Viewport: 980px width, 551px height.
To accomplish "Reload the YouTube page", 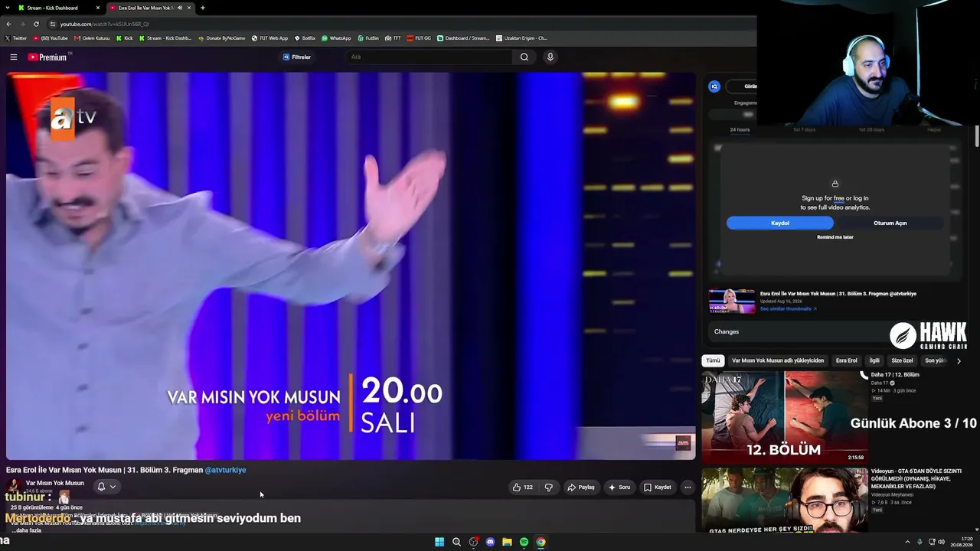I will click(36, 24).
